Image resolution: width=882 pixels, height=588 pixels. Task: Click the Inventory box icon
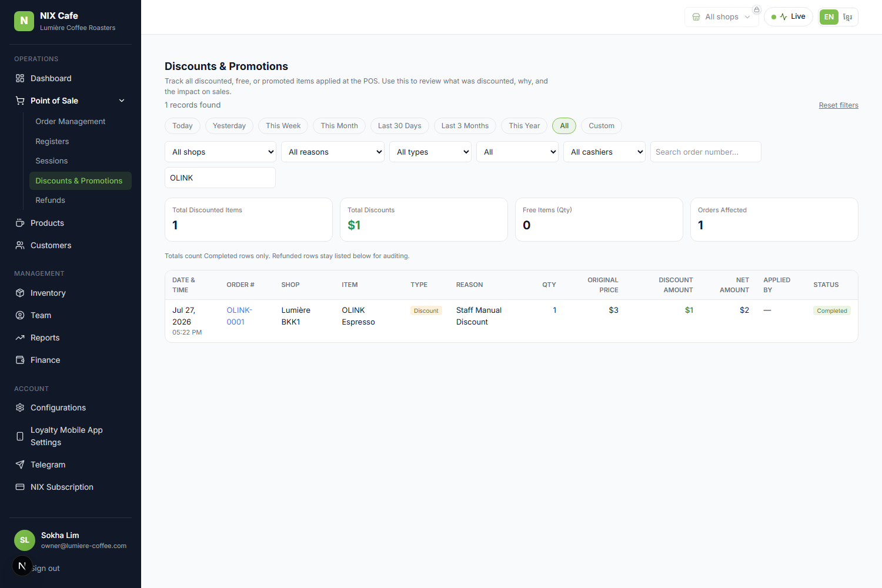pyautogui.click(x=20, y=293)
